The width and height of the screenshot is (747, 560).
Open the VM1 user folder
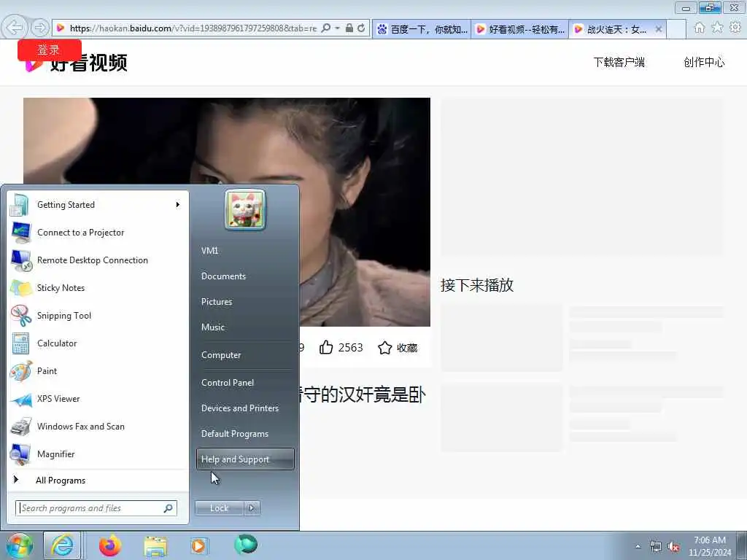tap(245, 251)
